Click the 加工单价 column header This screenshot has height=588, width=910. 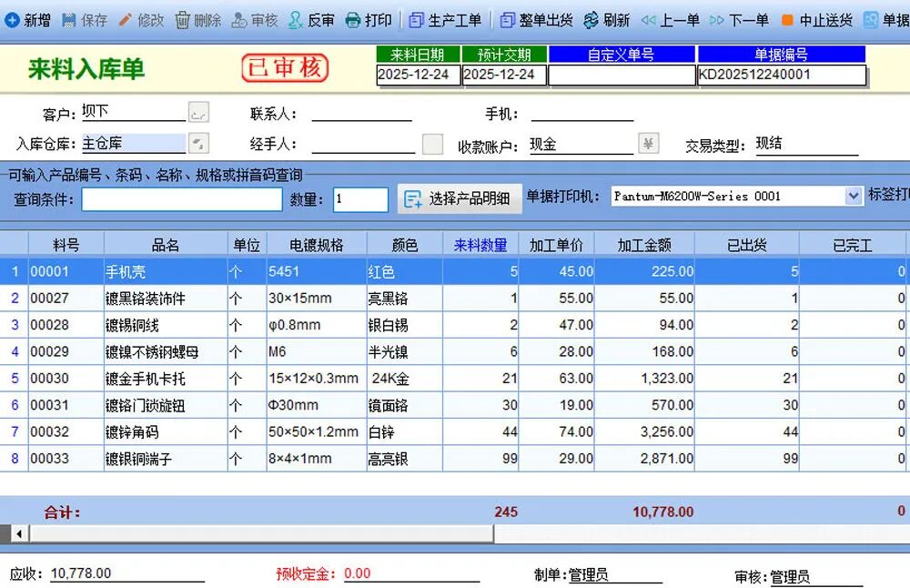(556, 245)
